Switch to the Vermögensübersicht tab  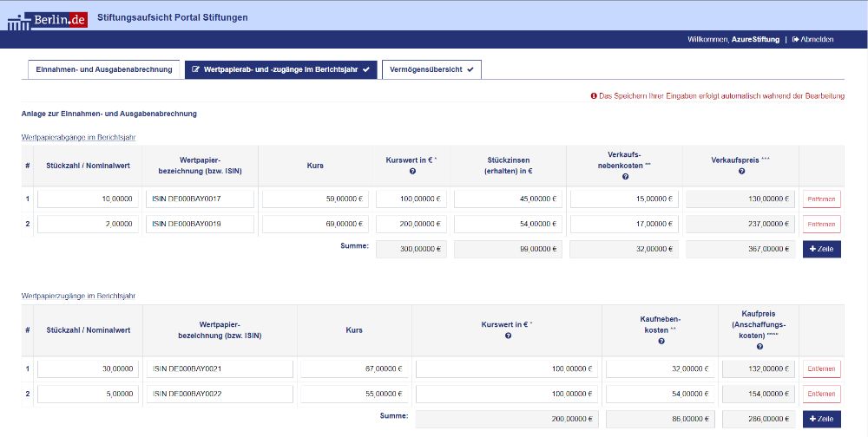click(431, 69)
